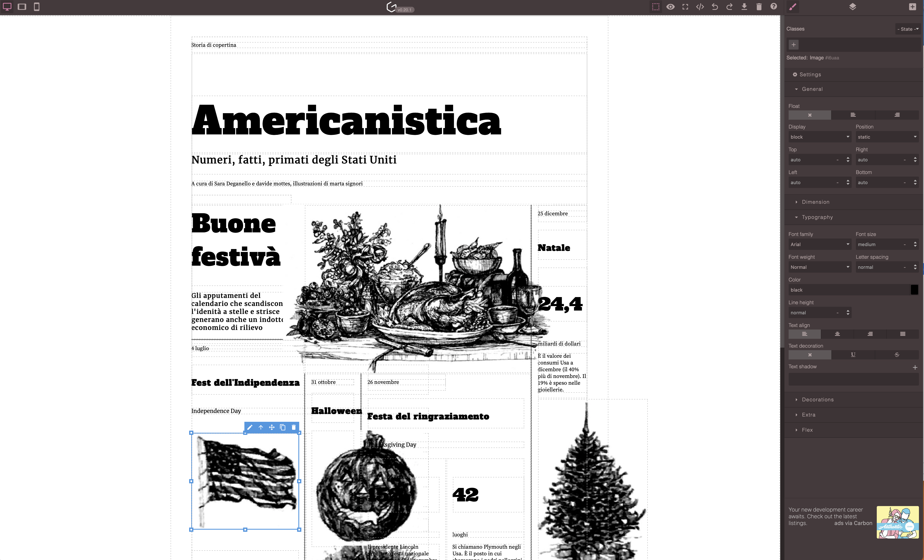Edit selected image with pencil icon
924x560 pixels.
[250, 427]
